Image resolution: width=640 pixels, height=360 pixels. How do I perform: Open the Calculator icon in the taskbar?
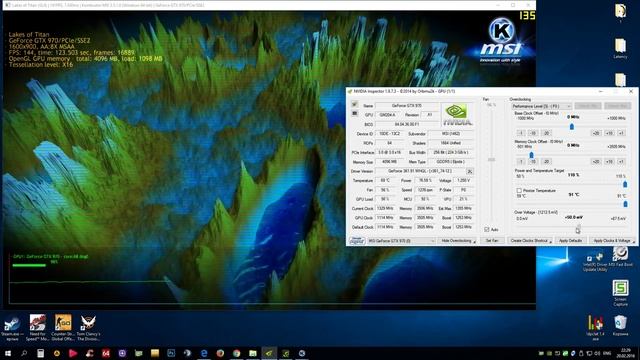click(40, 353)
